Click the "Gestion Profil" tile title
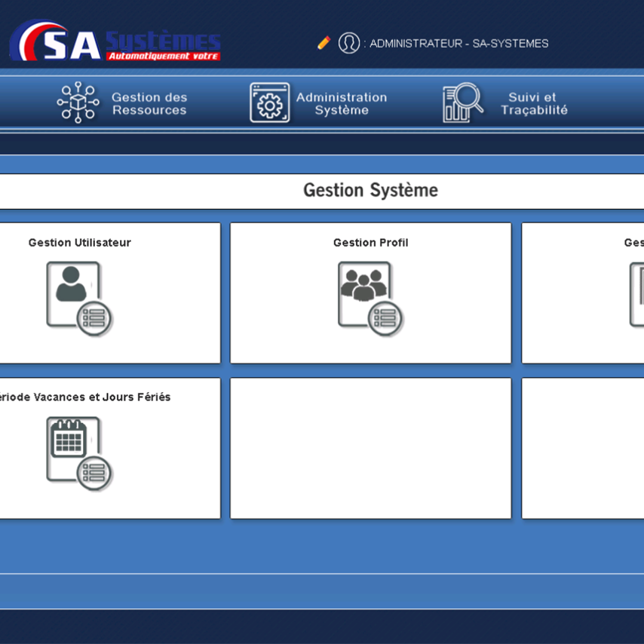The height and width of the screenshot is (644, 644). click(370, 243)
